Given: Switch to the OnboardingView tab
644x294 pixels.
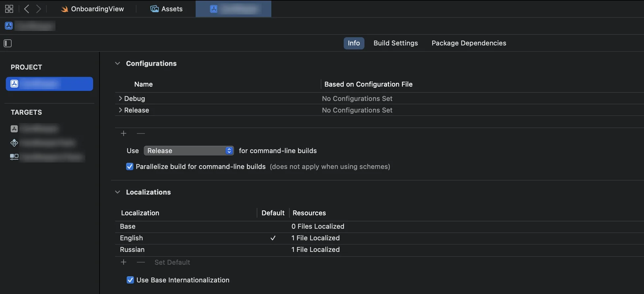Looking at the screenshot, I should pos(93,9).
